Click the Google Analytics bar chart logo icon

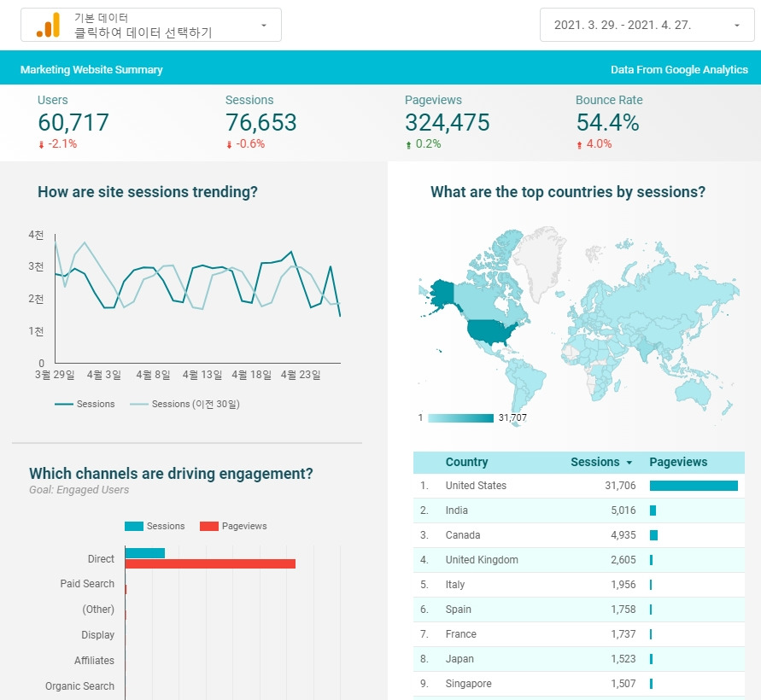coord(48,25)
